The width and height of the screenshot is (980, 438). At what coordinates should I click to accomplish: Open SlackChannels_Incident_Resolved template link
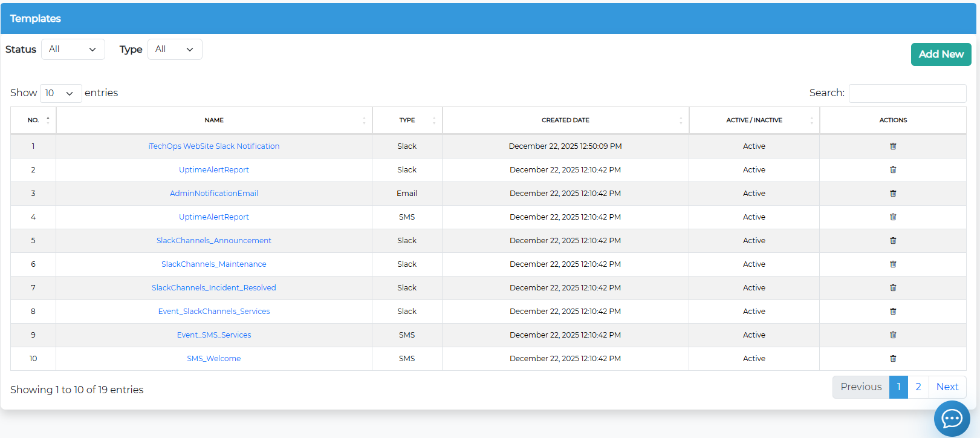tap(214, 288)
